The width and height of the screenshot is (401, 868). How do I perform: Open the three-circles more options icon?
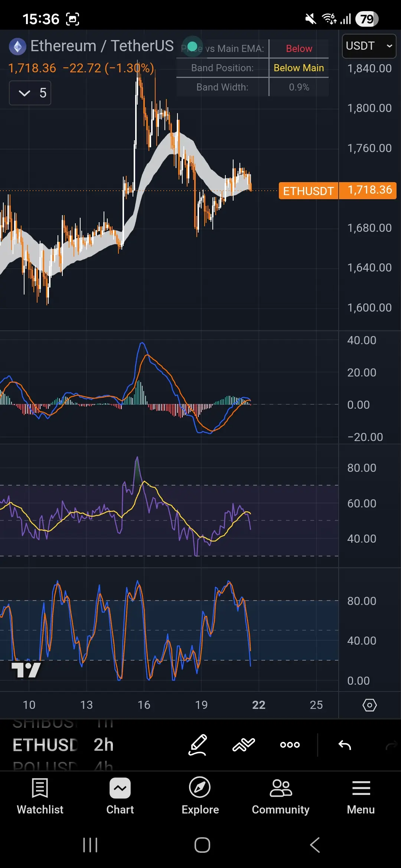(x=290, y=744)
